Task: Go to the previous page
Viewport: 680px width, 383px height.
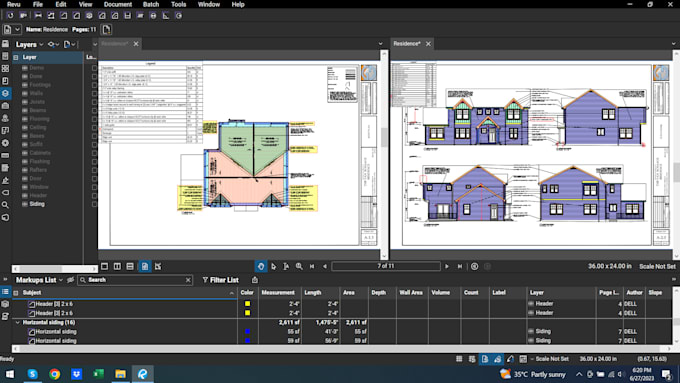Action: point(325,266)
